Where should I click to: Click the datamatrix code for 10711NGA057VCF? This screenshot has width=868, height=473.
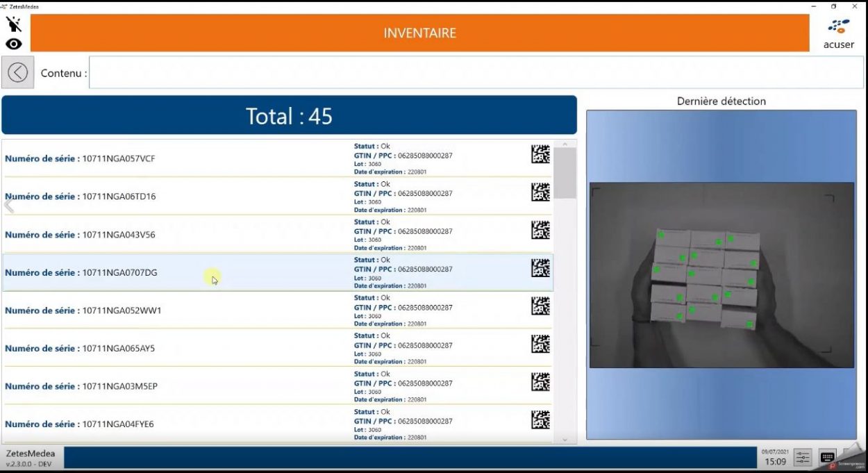(x=540, y=154)
